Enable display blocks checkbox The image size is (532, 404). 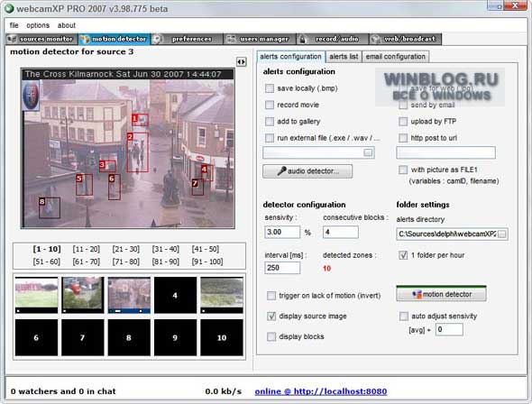(x=271, y=336)
